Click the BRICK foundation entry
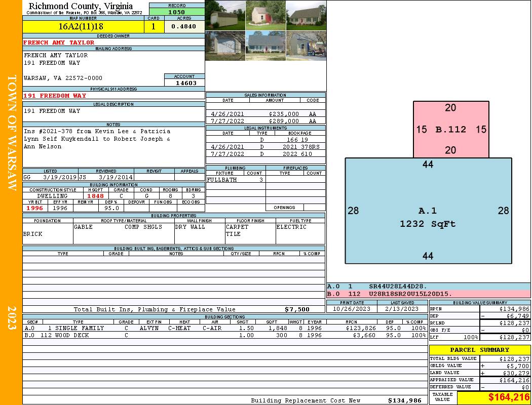 click(x=33, y=234)
